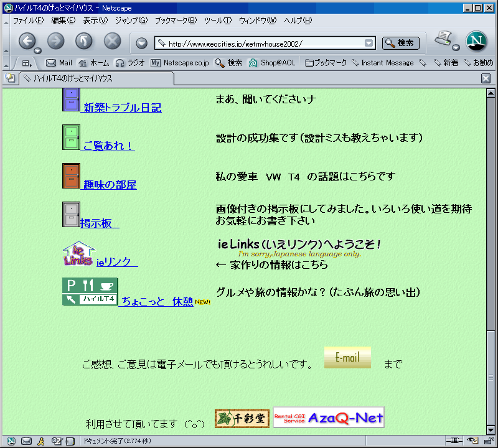
Task: Open My Netscape.co.jp toolbar link
Action: [180, 63]
